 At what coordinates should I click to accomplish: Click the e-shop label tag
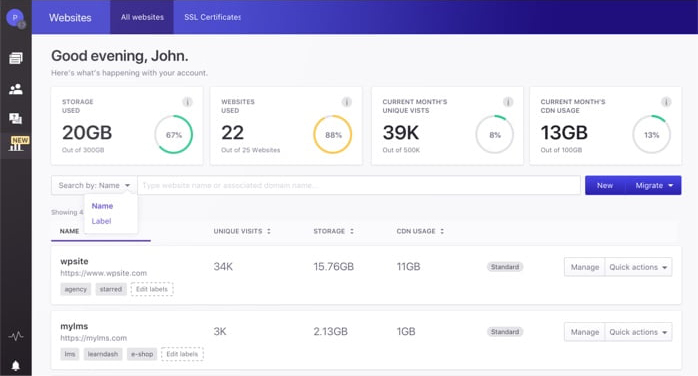coord(142,354)
